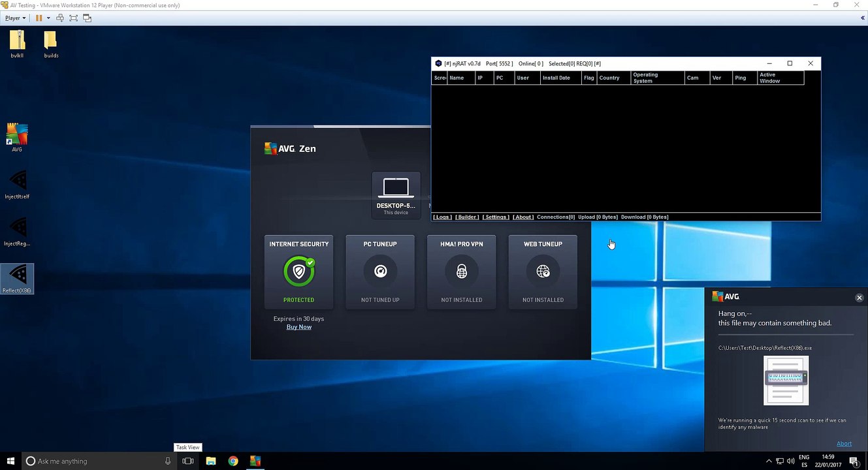868x470 pixels.
Task: Select the Reflect(X86) desktop icon
Action: tap(17, 279)
